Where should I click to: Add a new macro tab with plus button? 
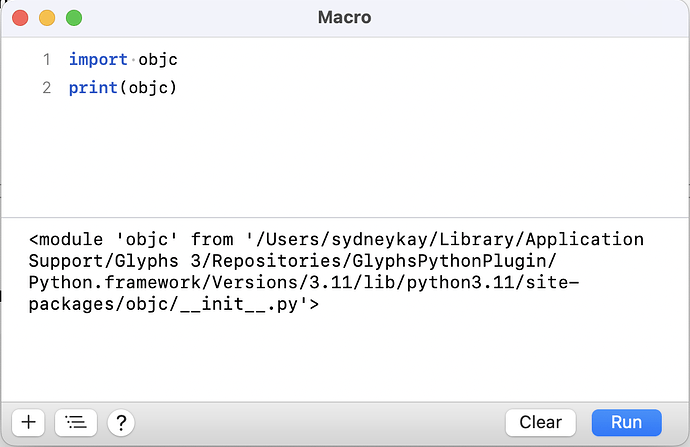pos(28,422)
